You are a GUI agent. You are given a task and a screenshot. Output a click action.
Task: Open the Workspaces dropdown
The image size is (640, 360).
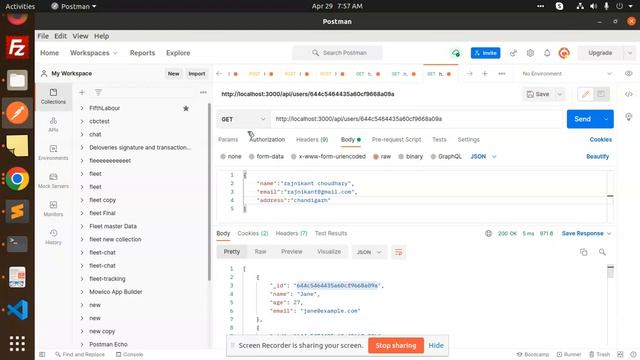tap(93, 53)
